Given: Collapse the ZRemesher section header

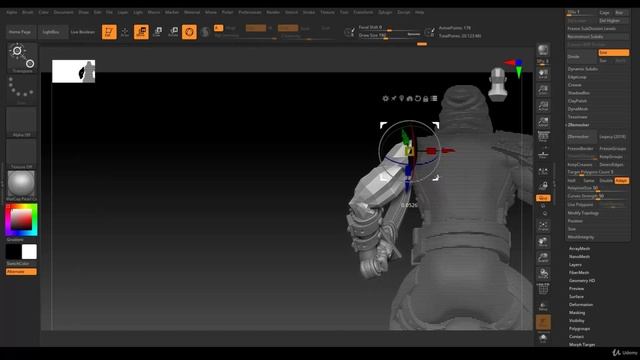Looking at the screenshot, I should [578, 125].
